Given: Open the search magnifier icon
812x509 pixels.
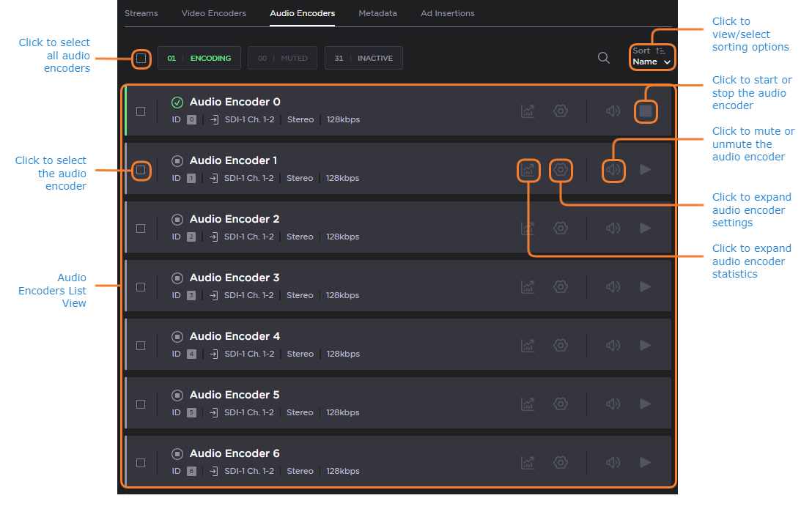Looking at the screenshot, I should click(603, 58).
